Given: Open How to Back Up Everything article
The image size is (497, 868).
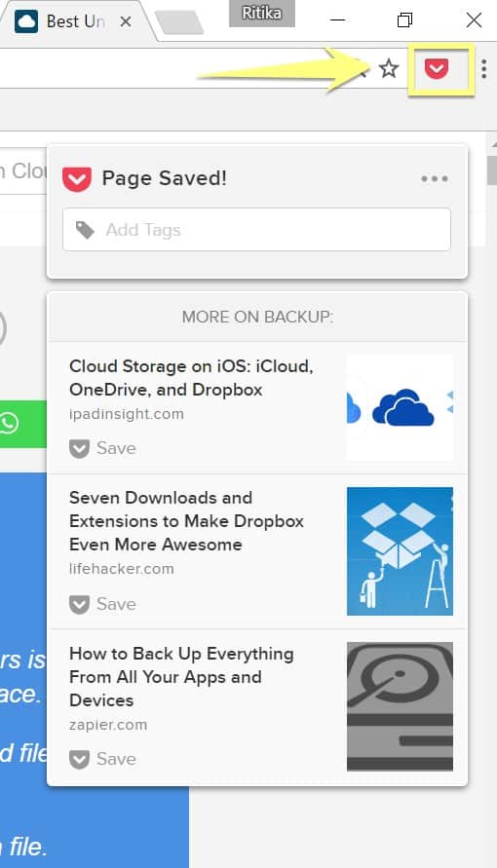Looking at the screenshot, I should pos(181,676).
